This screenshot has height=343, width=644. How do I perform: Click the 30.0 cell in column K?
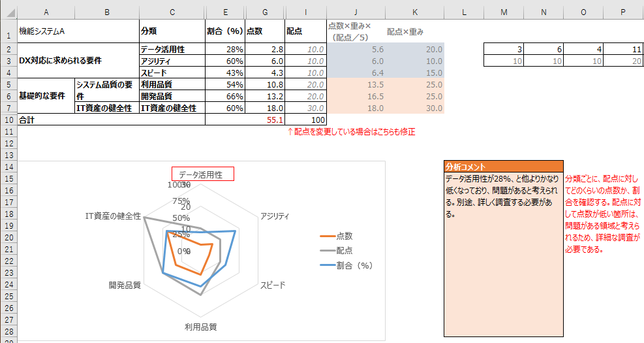tap(415, 108)
